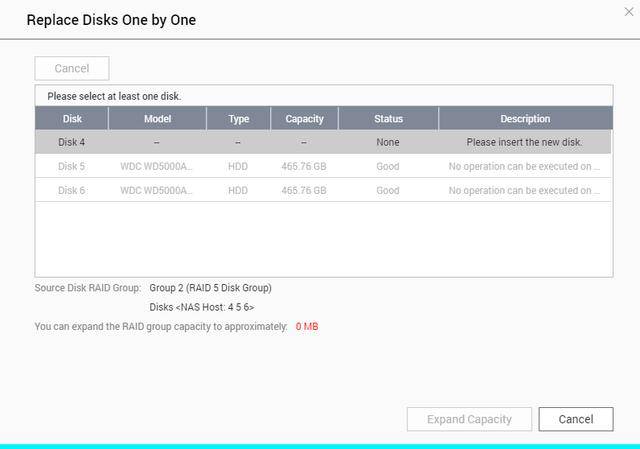The width and height of the screenshot is (640, 449).
Task: Click the Expand Capacity button
Action: coord(469,419)
